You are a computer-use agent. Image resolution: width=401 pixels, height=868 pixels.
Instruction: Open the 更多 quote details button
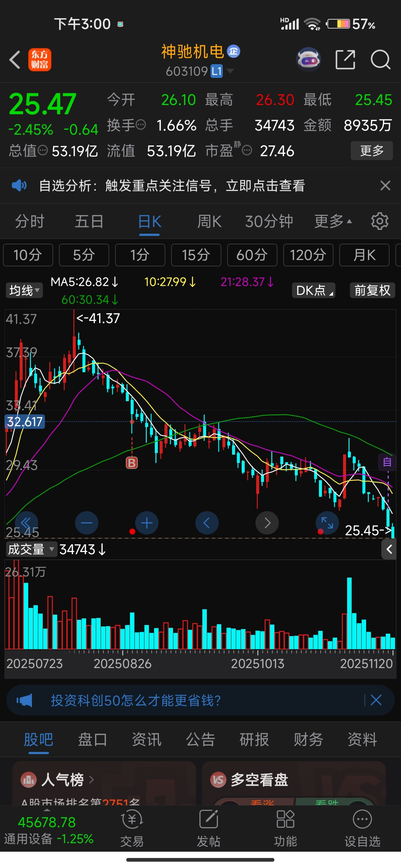(372, 151)
